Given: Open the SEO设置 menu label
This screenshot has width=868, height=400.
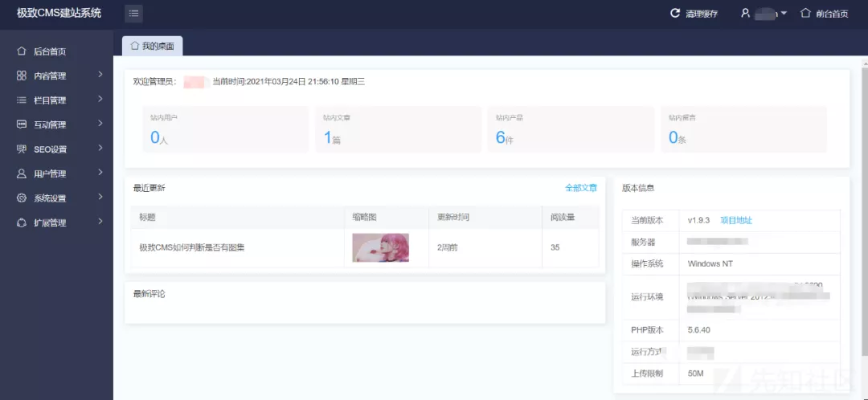Looking at the screenshot, I should (x=50, y=149).
